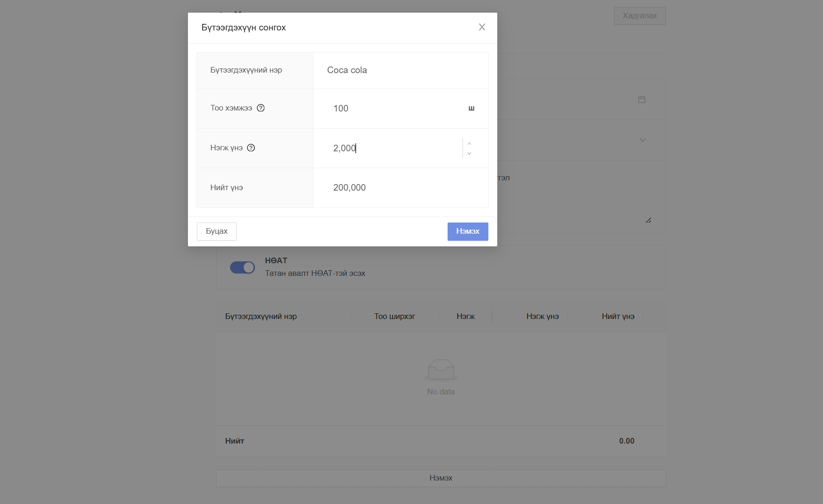Click the Нийт үнэ column header
Screen dimensions: 823x504
[x=618, y=317]
